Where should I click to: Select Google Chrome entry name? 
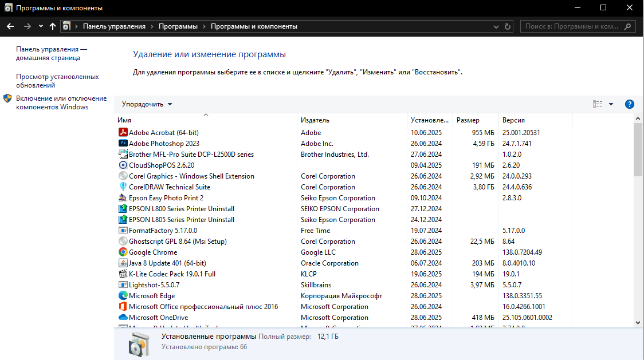tap(153, 252)
